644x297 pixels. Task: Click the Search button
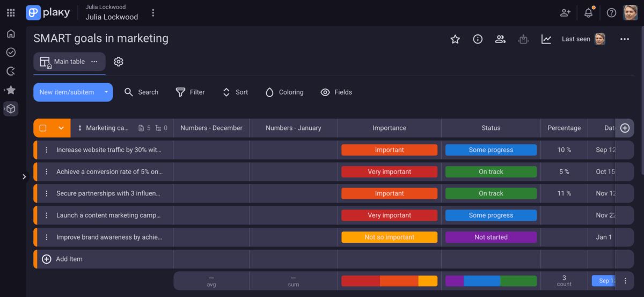[142, 92]
